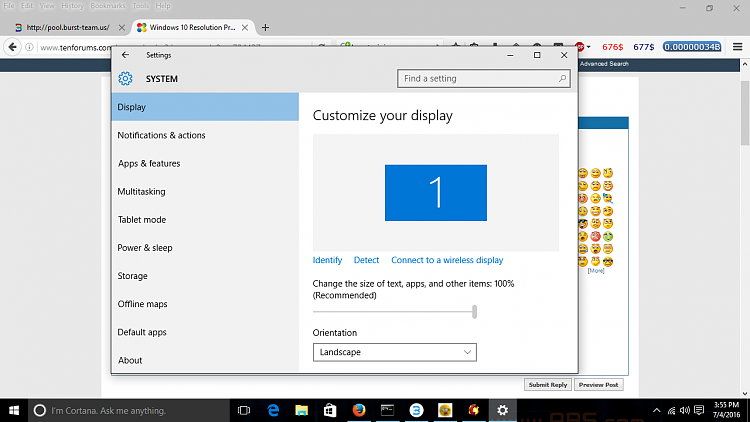The width and height of the screenshot is (750, 422).
Task: Open the Action Center notifications icon
Action: click(699, 411)
